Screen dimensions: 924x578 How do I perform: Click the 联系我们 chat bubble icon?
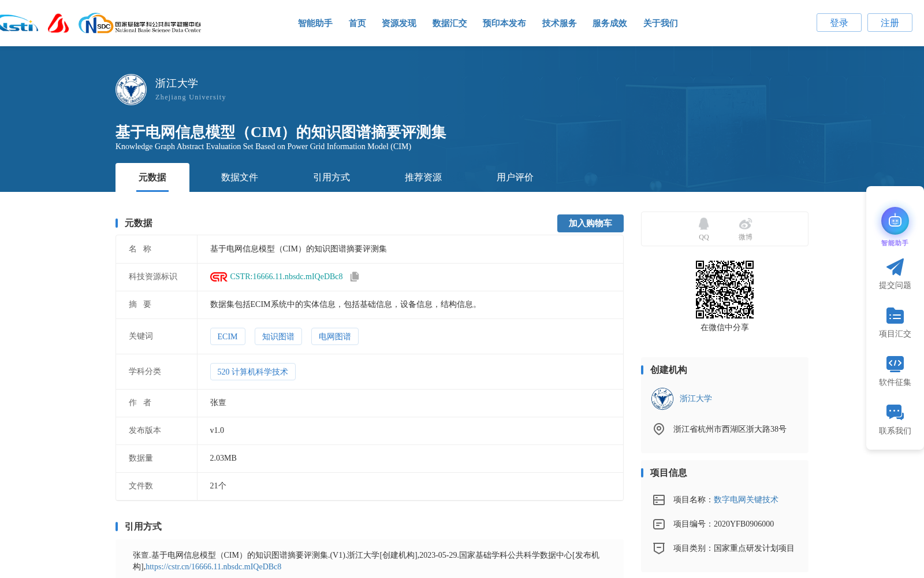point(895,412)
